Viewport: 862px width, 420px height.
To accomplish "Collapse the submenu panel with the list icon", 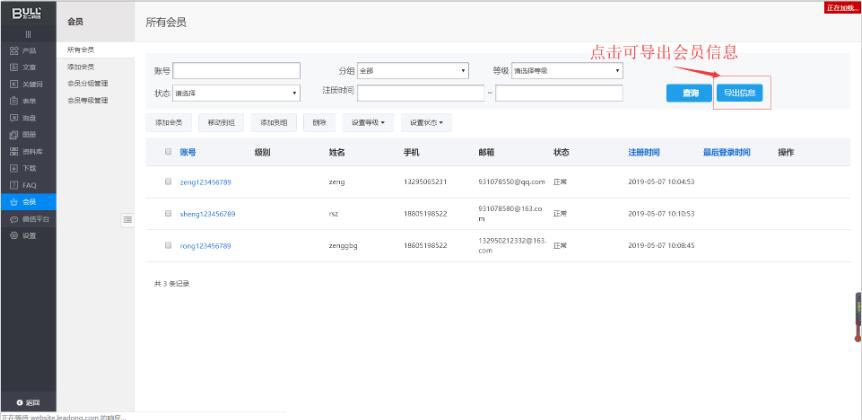I will [127, 219].
